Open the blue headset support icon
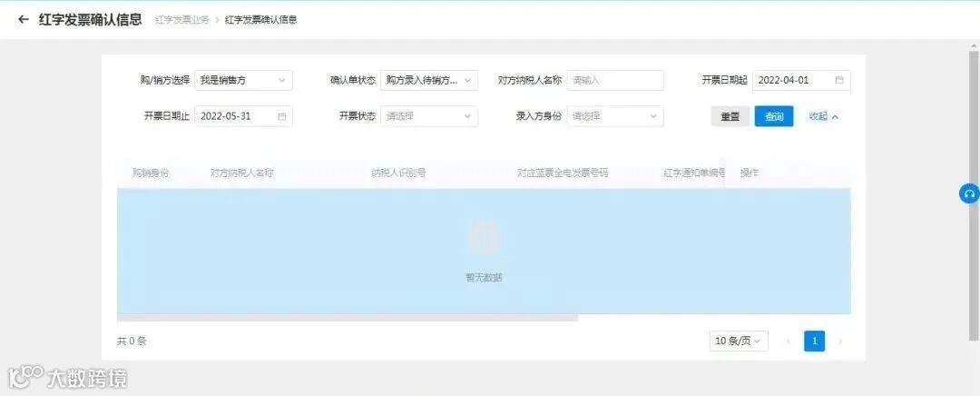This screenshot has height=396, width=980. [969, 194]
